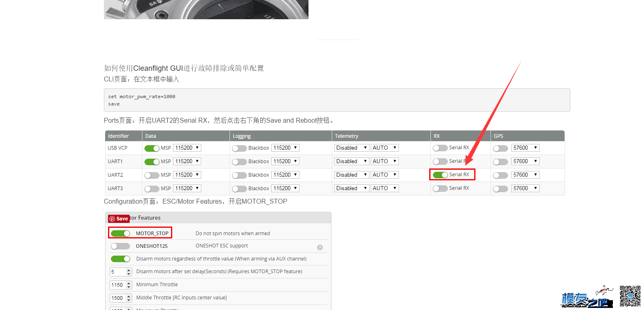Screen dimensions: 644x310
Task: Enable GPS switch for UART3
Action: point(500,189)
